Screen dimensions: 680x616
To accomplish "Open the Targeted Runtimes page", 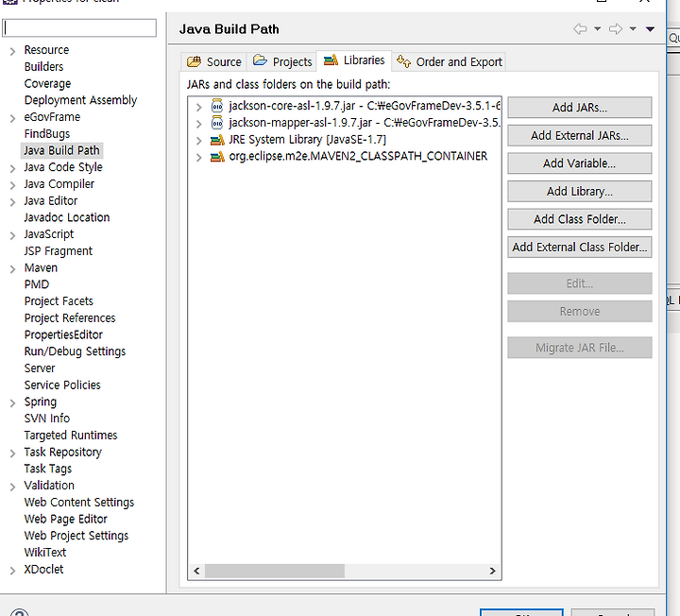I will click(71, 436).
